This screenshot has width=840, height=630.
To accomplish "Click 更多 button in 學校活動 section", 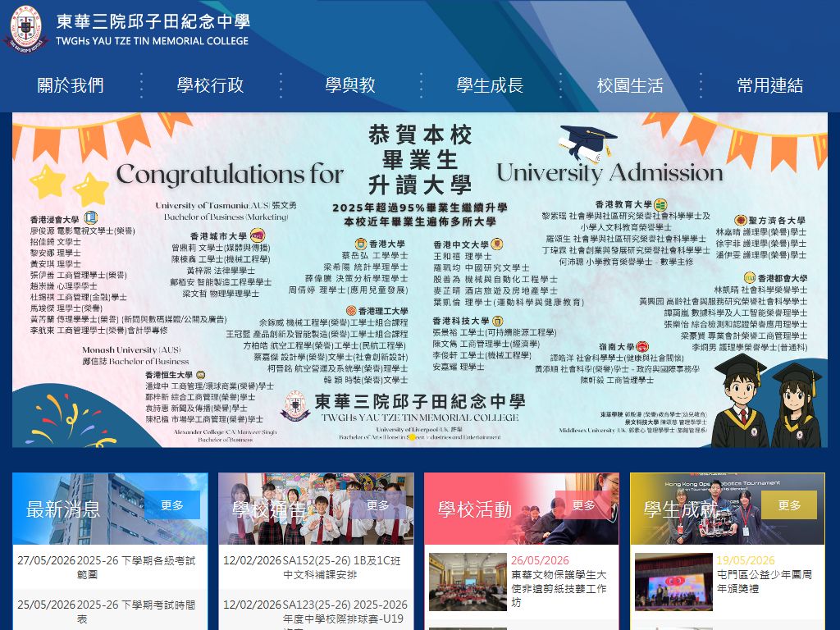I will 583,505.
